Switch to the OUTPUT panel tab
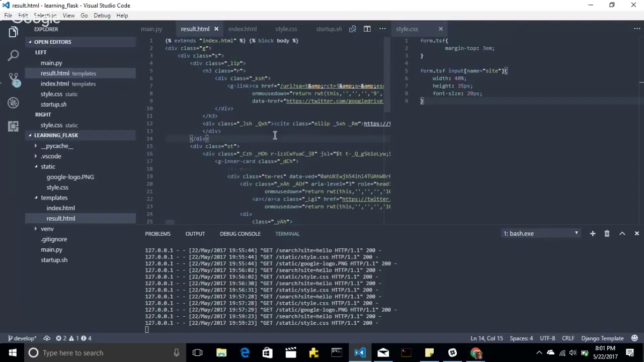Image resolution: width=644 pixels, height=362 pixels. [195, 233]
